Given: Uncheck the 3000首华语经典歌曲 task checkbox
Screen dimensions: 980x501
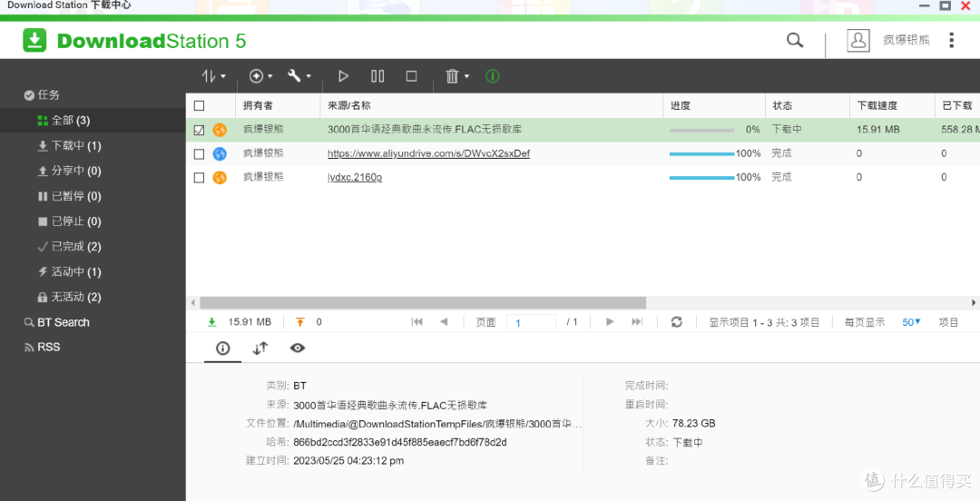Looking at the screenshot, I should (x=199, y=130).
